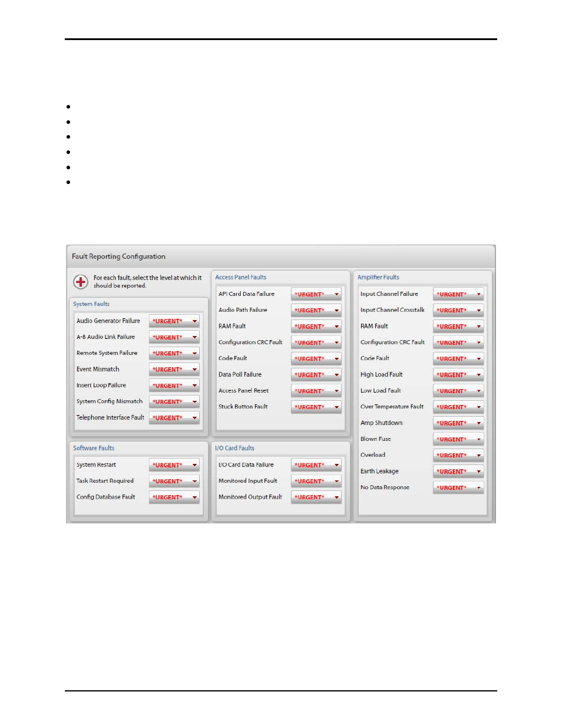Click the System Restart label

(96, 465)
